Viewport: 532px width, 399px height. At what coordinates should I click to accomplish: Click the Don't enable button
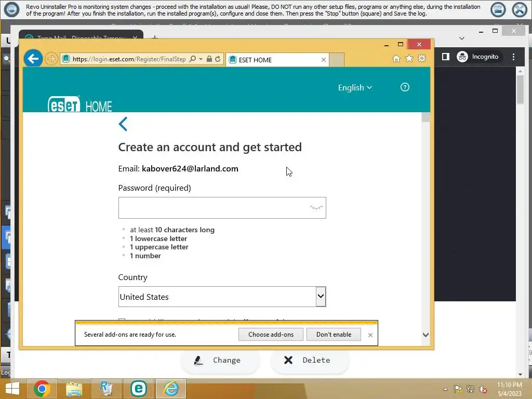(334, 335)
